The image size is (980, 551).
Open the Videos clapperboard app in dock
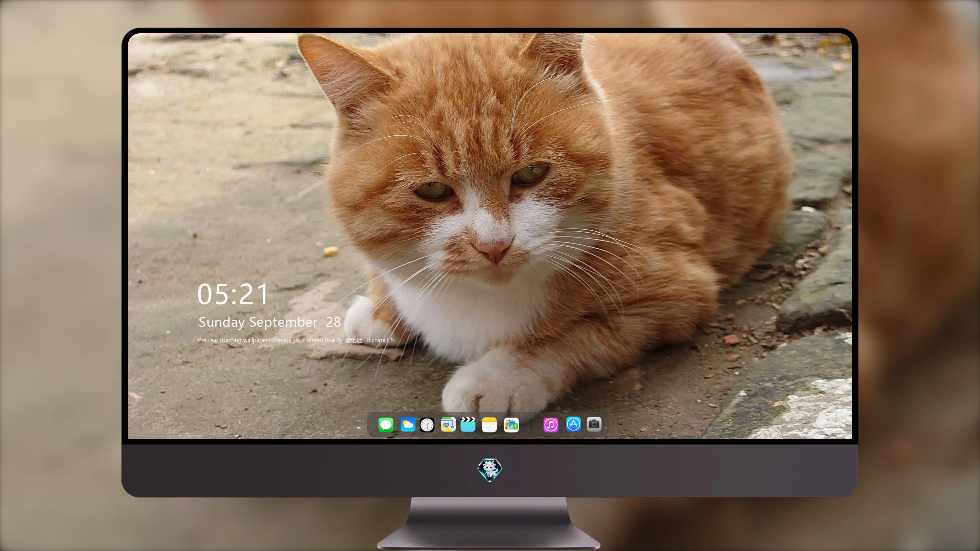pyautogui.click(x=468, y=424)
